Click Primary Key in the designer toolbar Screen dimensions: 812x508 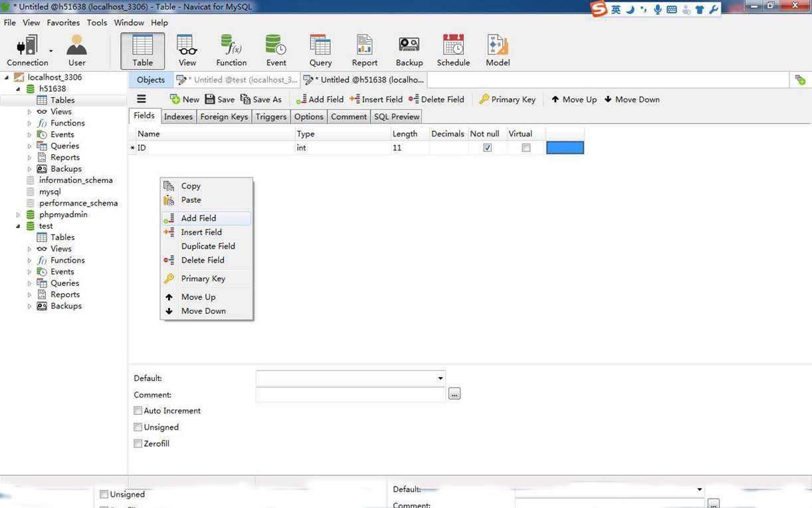507,99
